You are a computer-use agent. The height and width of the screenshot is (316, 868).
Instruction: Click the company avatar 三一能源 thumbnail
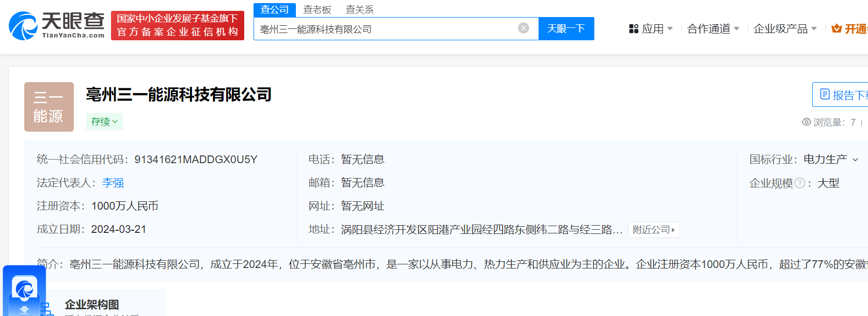point(49,107)
